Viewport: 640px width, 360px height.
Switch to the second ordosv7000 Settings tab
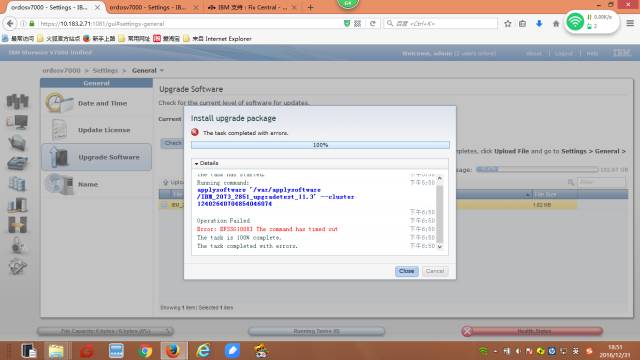click(x=147, y=7)
